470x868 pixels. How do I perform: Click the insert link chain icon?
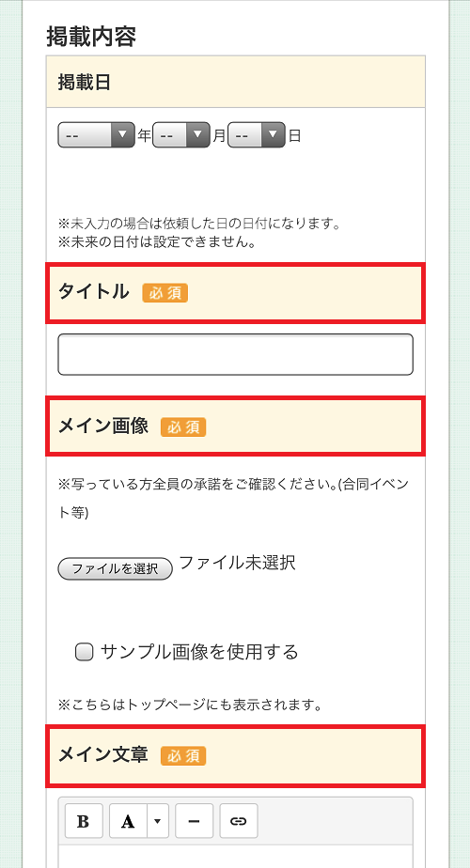[239, 820]
